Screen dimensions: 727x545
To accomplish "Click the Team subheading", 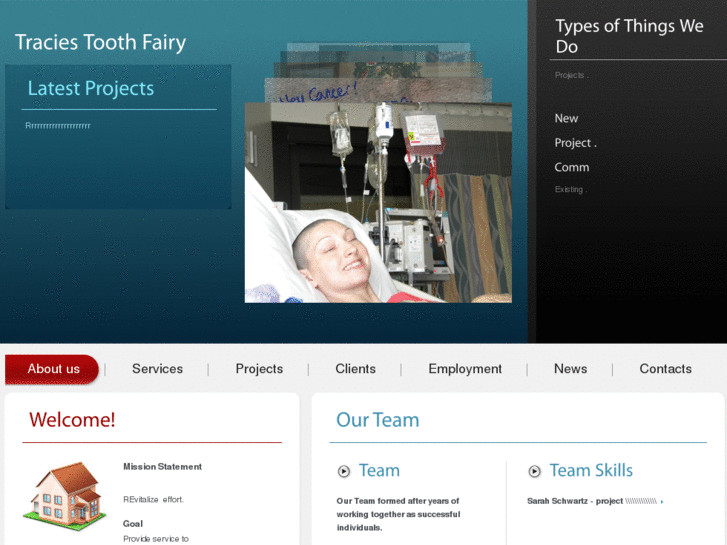I will (379, 470).
